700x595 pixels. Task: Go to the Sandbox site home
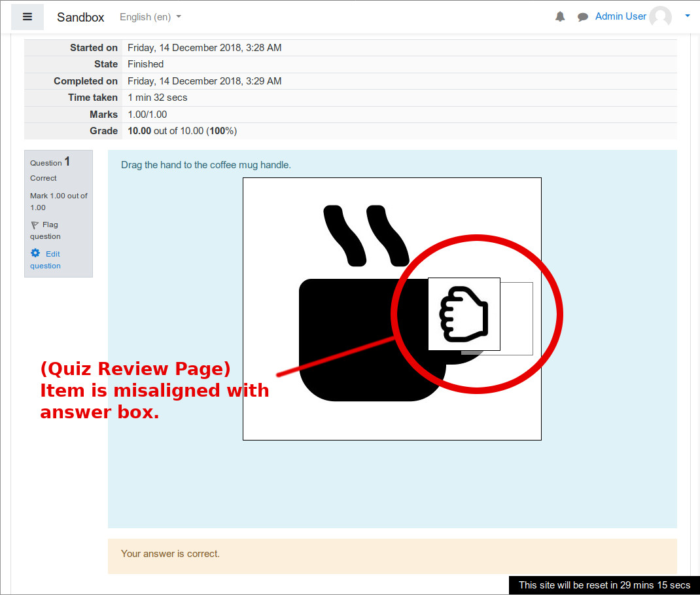(x=80, y=17)
